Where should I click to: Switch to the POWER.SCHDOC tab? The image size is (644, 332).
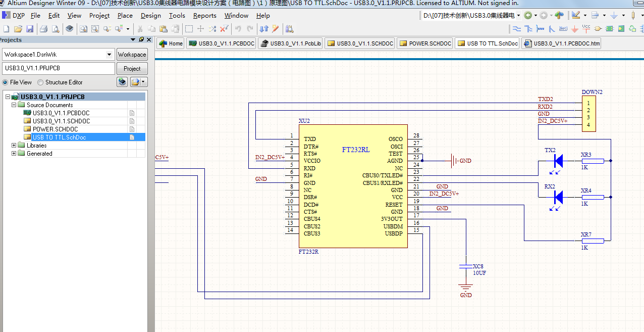425,43
